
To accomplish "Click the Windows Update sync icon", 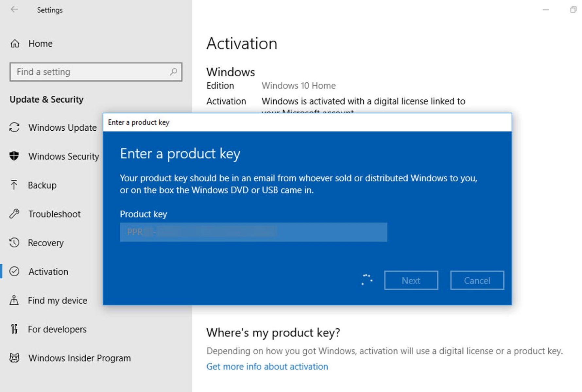I will [14, 127].
